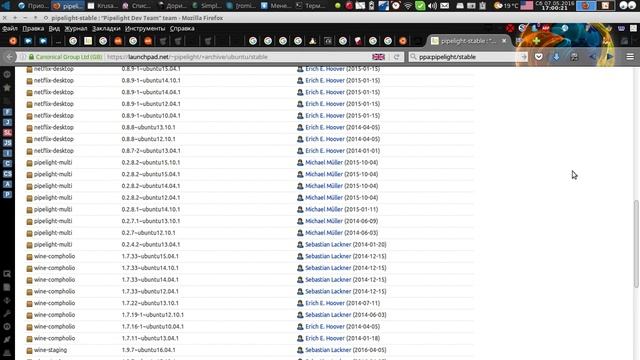The width and height of the screenshot is (640, 360).
Task: Toggle the CS button in left sidebar
Action: (7, 174)
